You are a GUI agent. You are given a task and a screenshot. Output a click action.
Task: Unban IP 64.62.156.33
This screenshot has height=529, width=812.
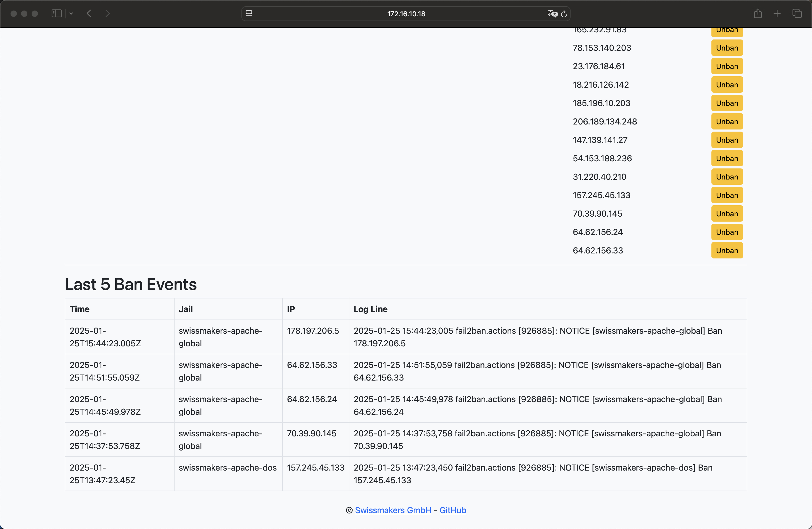pos(727,250)
